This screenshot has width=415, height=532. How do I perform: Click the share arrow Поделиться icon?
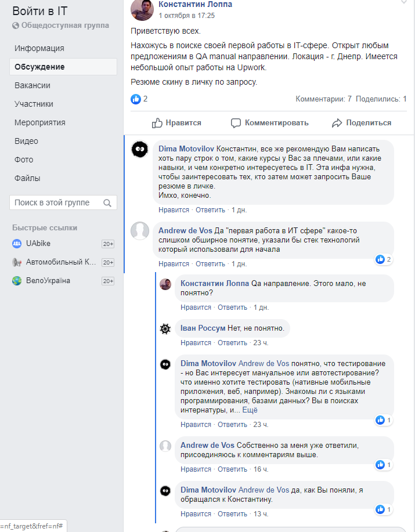coord(337,123)
